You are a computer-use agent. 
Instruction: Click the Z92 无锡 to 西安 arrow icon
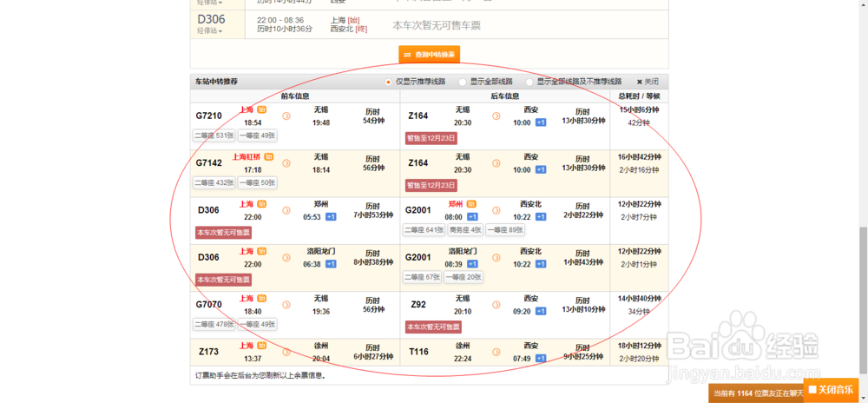(496, 305)
